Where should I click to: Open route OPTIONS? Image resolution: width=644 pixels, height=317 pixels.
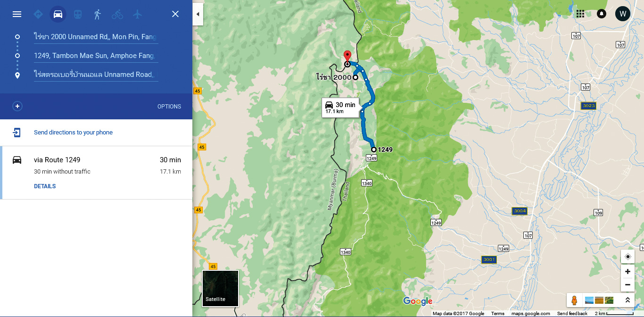169,107
